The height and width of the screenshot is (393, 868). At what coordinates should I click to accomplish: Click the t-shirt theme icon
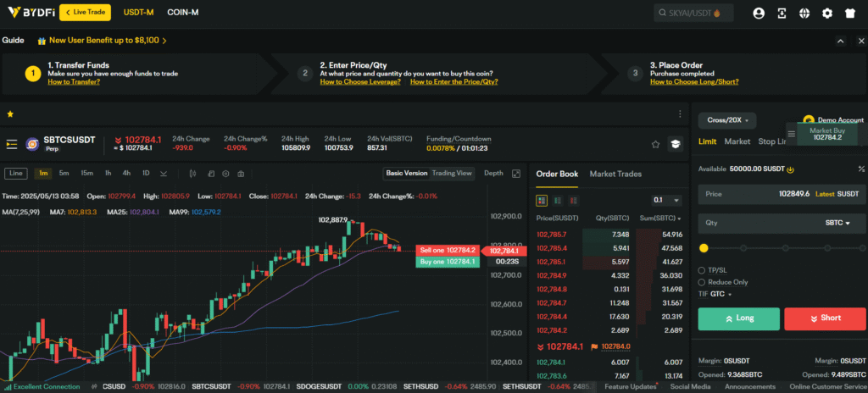coord(850,14)
